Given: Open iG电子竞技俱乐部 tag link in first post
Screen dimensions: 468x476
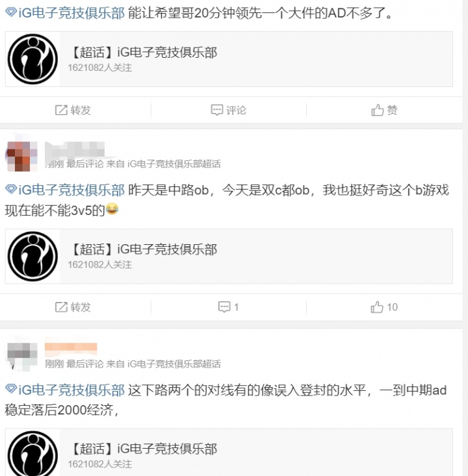Looking at the screenshot, I should (71, 13).
